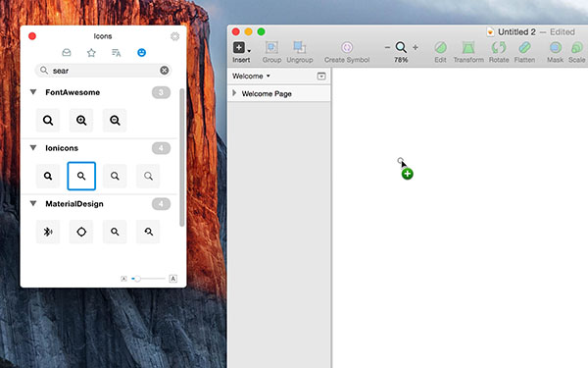
Task: Open the Insert dropdown arrow
Action: pos(249,51)
